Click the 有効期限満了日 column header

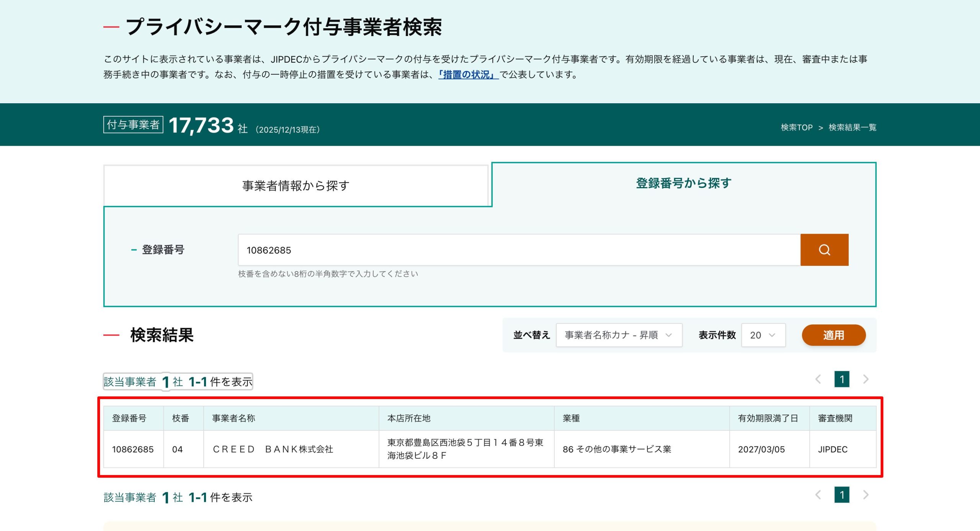[x=769, y=418]
